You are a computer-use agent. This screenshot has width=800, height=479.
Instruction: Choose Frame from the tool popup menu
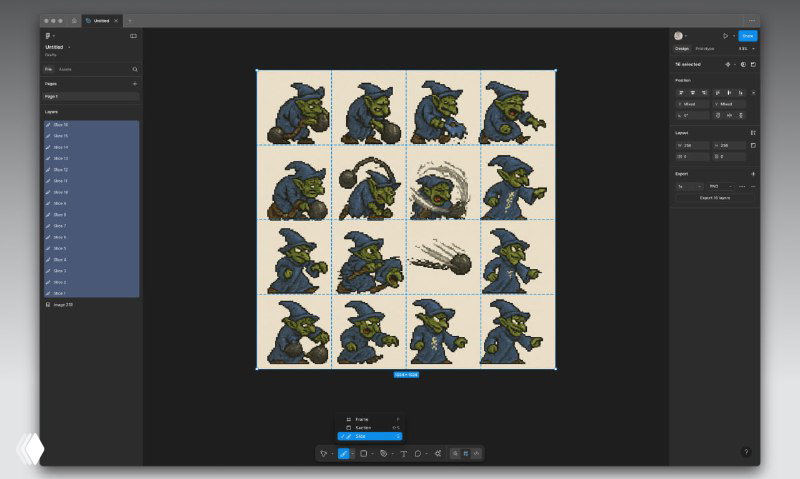pyautogui.click(x=370, y=419)
